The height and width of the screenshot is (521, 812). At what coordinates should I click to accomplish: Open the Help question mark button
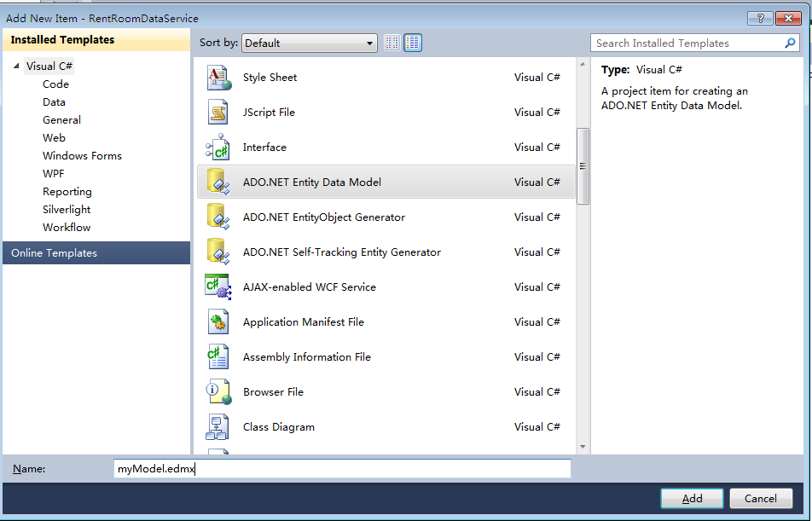760,18
